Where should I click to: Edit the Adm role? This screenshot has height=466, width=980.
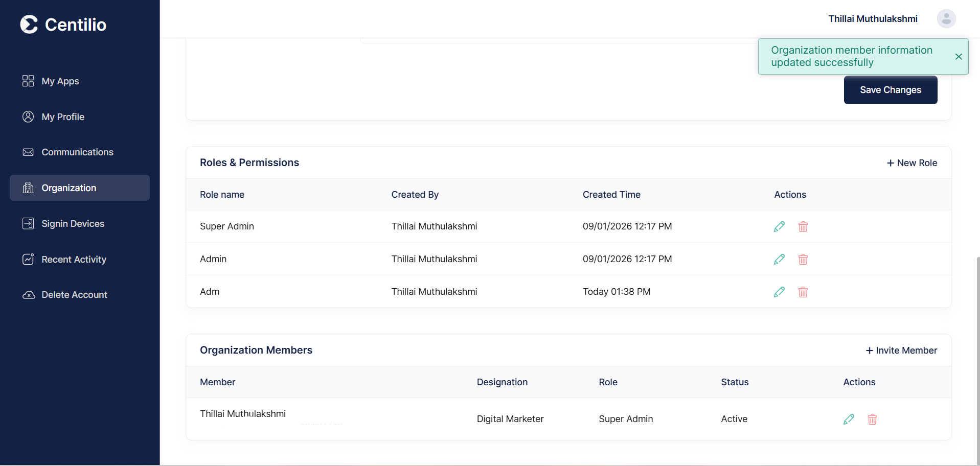pyautogui.click(x=779, y=292)
